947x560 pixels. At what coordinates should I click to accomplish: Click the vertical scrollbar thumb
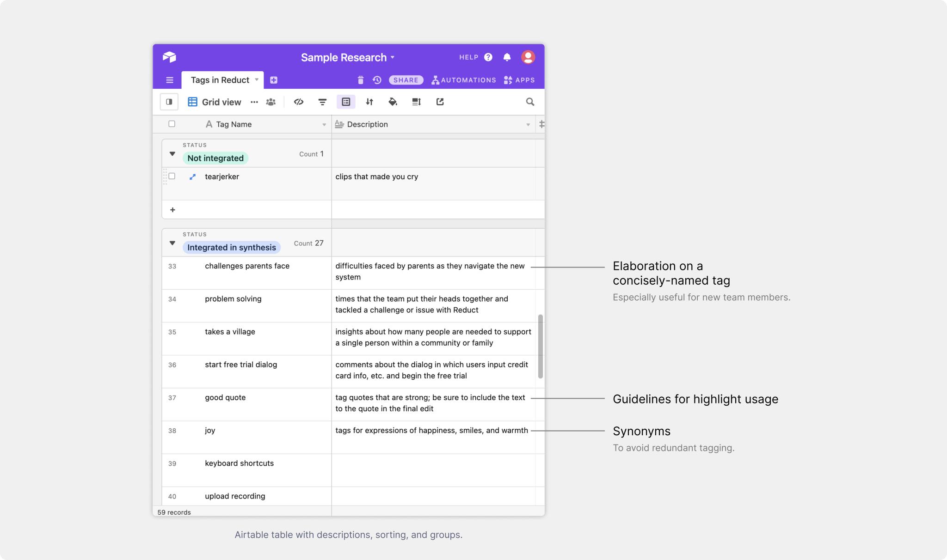pyautogui.click(x=540, y=347)
